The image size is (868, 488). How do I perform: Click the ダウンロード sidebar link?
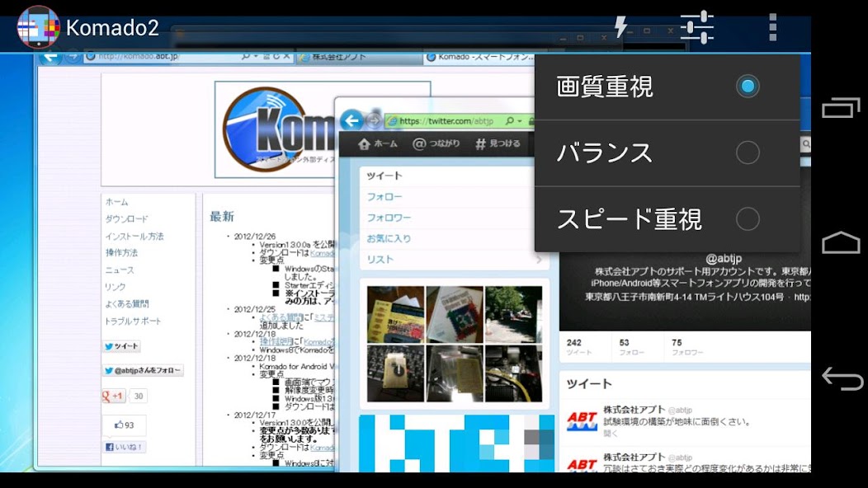127,219
